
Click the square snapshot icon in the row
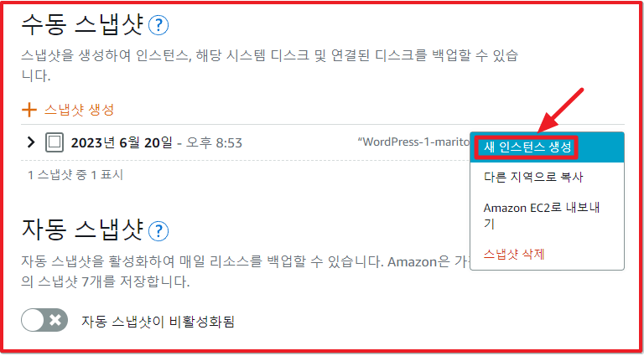click(x=55, y=142)
